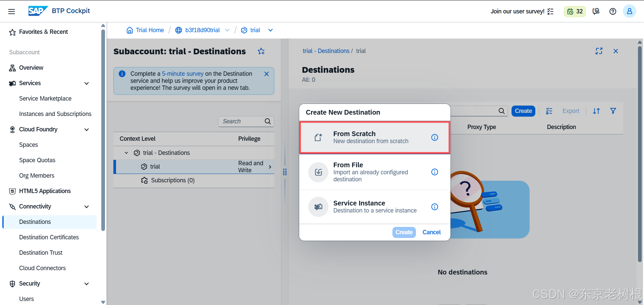Screen dimensions: 644x305
Task: Open the help question mark icon
Action: pos(613,11)
